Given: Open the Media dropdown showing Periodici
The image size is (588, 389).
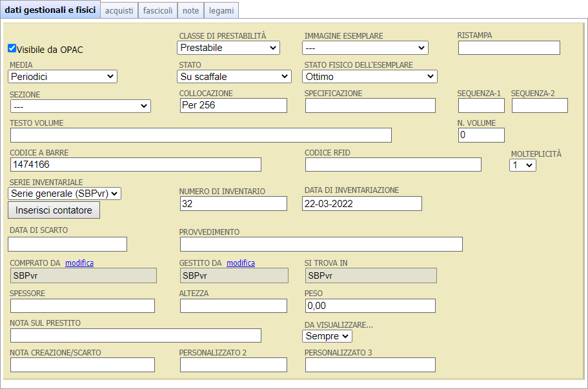Looking at the screenshot, I should (63, 77).
